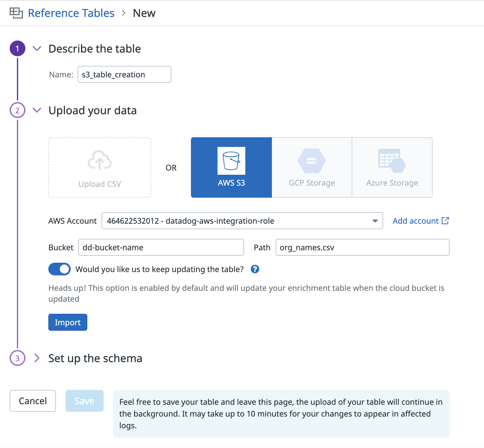Click the 'AWS Account' label
484x448 pixels.
click(73, 221)
